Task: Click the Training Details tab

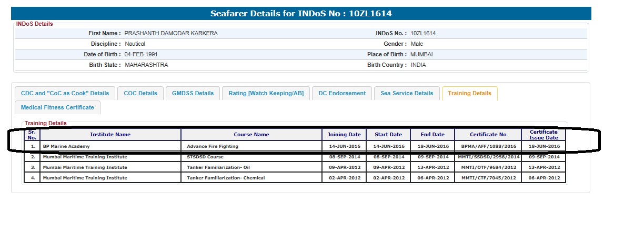Action: 469,93
